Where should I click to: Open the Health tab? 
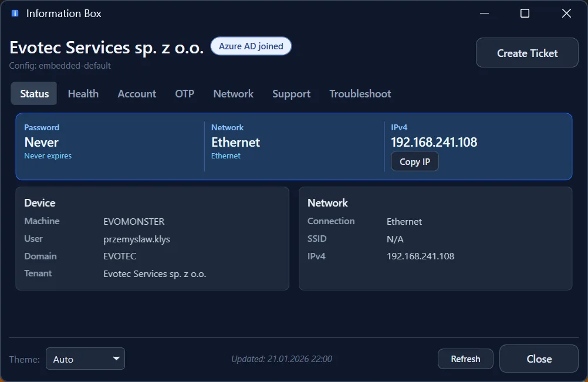coord(83,93)
